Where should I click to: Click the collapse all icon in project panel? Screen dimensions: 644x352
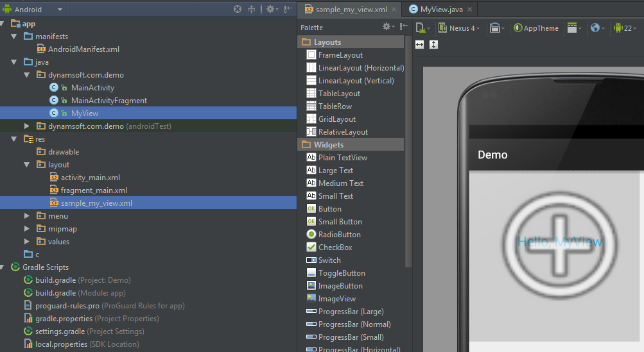252,10
